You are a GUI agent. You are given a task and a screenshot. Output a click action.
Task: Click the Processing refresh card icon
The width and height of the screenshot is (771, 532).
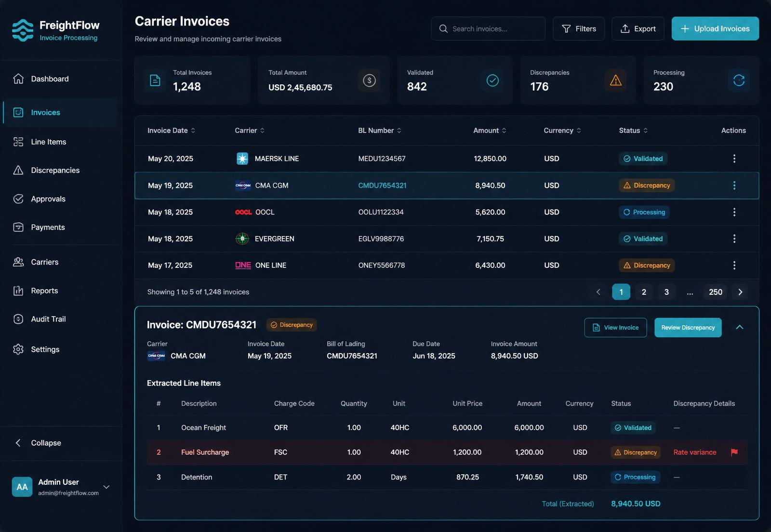[739, 80]
